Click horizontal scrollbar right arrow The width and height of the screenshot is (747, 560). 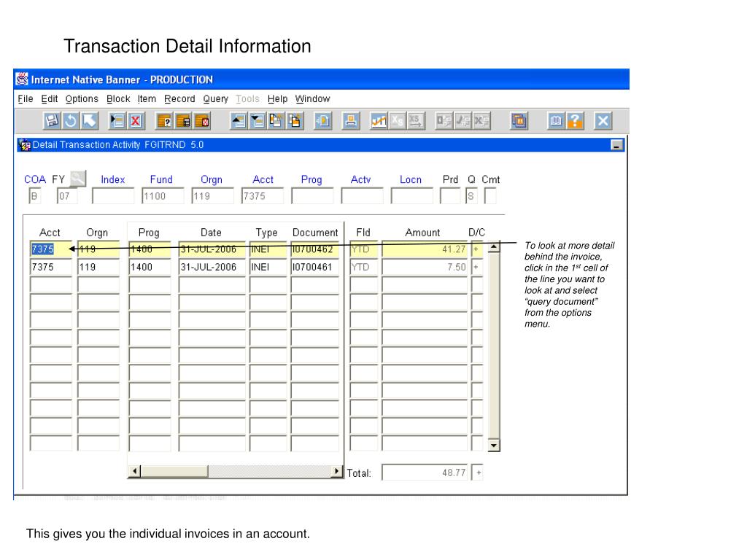337,472
